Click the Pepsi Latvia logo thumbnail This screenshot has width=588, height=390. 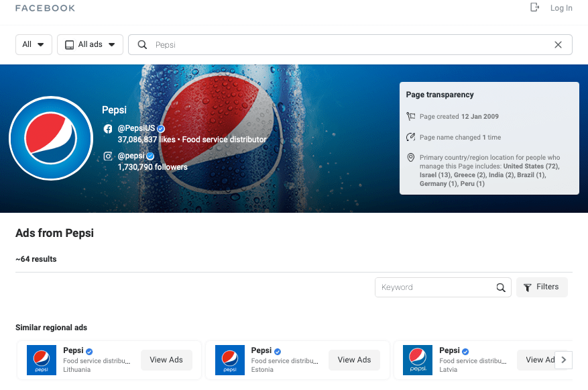pos(418,360)
